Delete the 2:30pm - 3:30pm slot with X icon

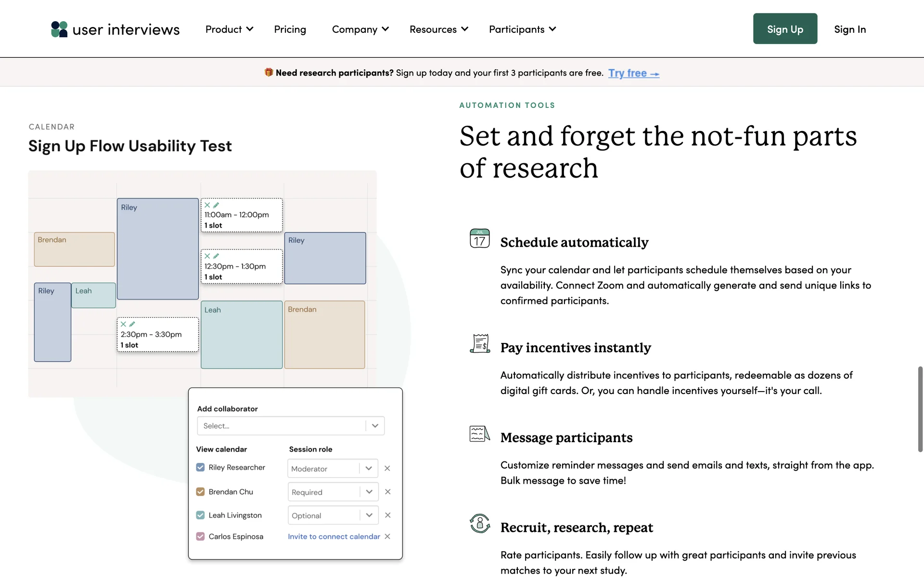123,324
